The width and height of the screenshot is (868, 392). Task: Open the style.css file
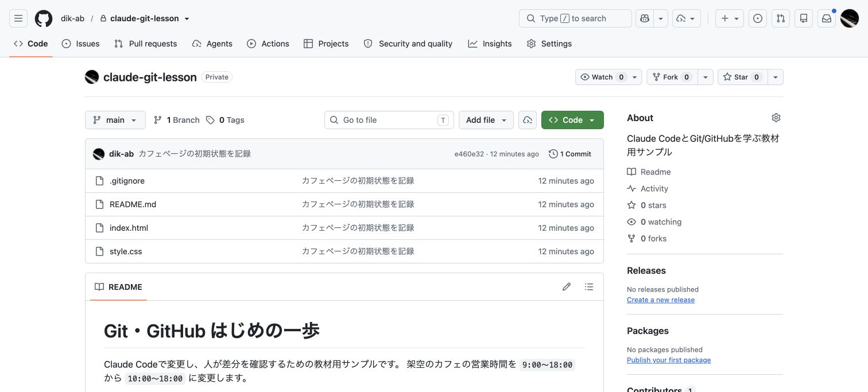pos(126,251)
